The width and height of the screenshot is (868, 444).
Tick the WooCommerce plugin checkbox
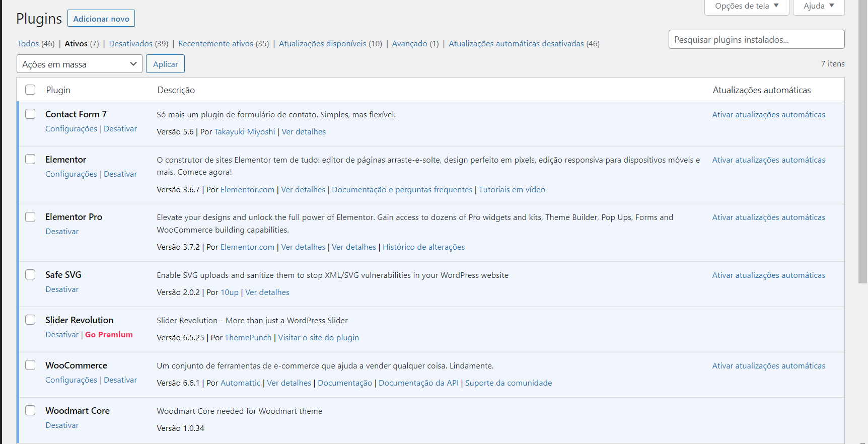coord(30,365)
